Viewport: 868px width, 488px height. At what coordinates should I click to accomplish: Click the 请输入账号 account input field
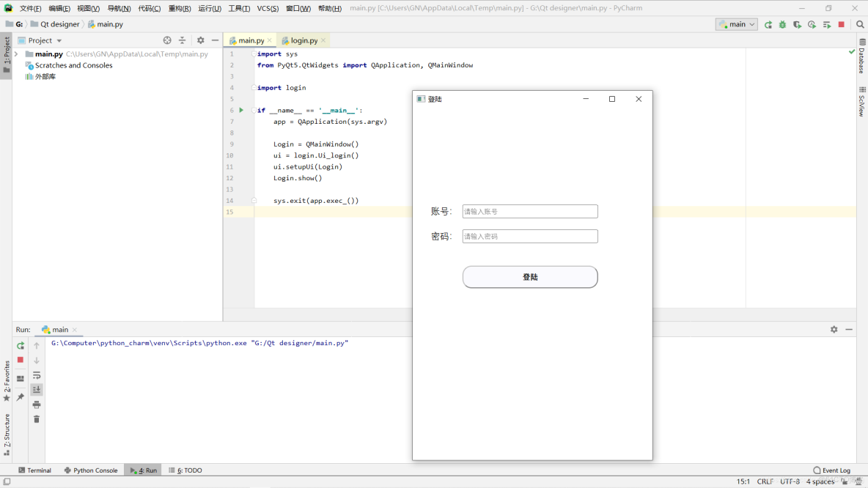(529, 211)
